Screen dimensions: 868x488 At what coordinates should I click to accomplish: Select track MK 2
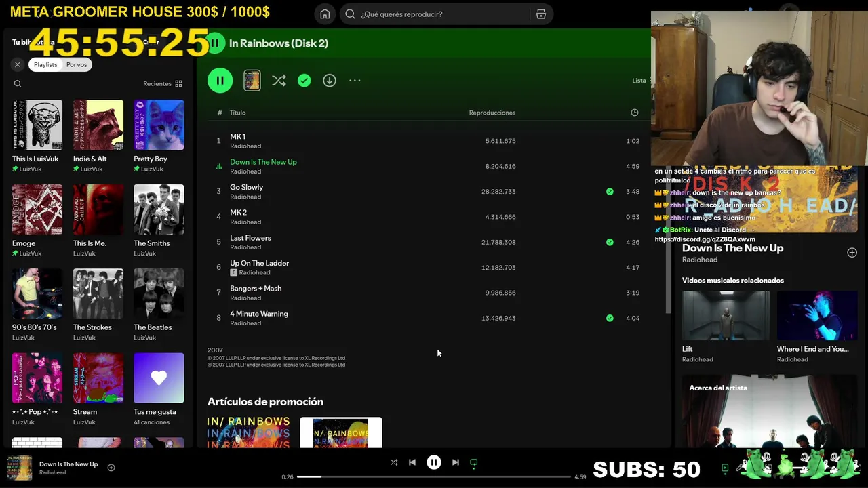click(x=427, y=217)
